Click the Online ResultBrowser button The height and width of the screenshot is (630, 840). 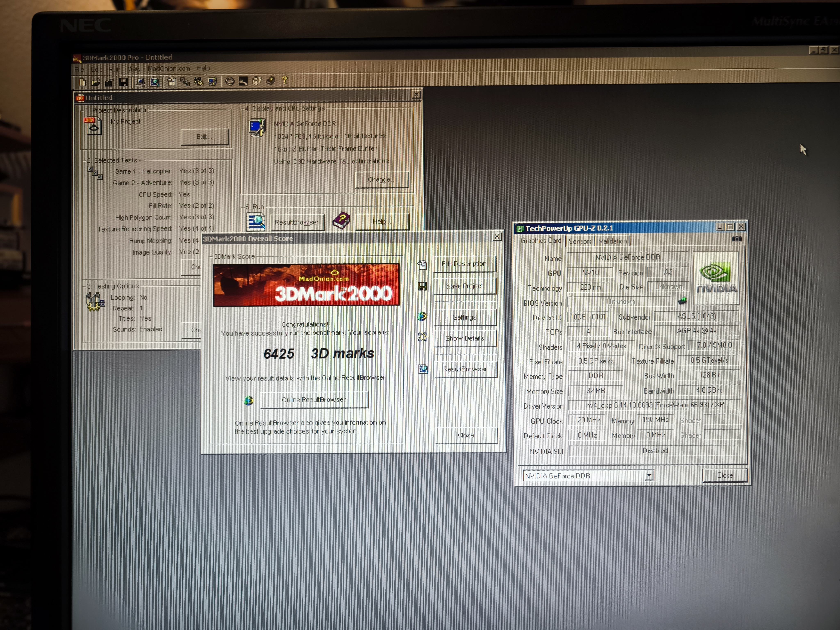(314, 400)
